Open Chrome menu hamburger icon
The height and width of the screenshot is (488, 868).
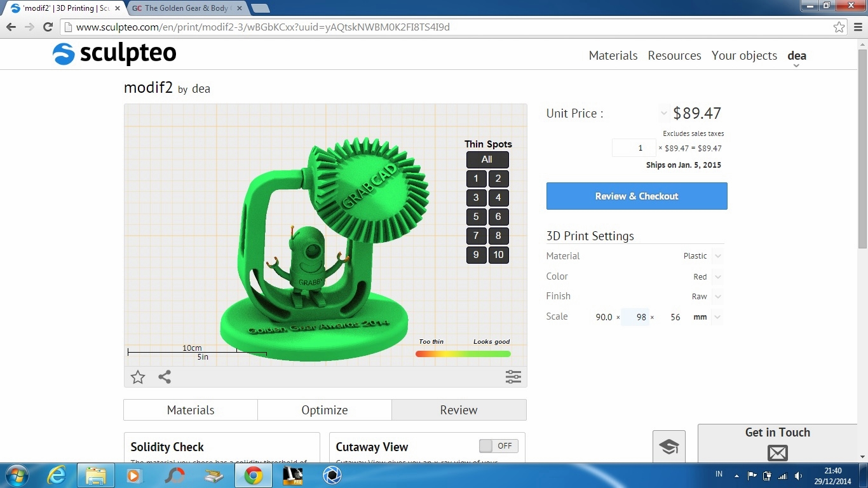pos(857,27)
